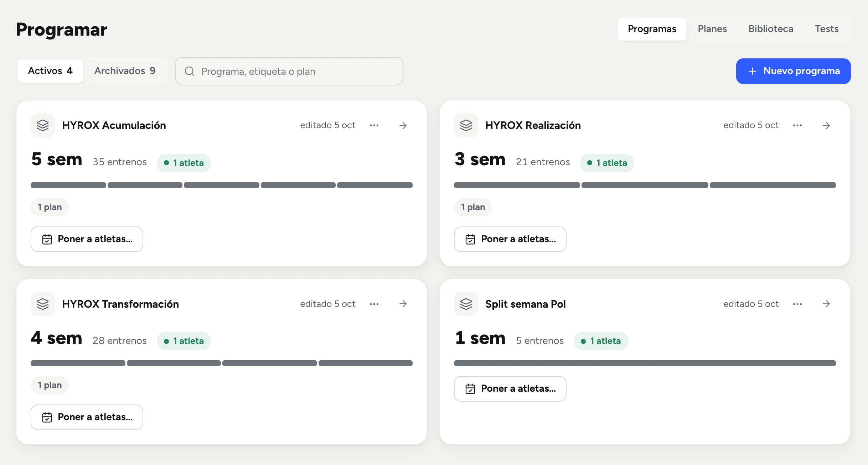Assign HYROX Acumulación via Poner a atletas
868x465 pixels.
pos(87,239)
